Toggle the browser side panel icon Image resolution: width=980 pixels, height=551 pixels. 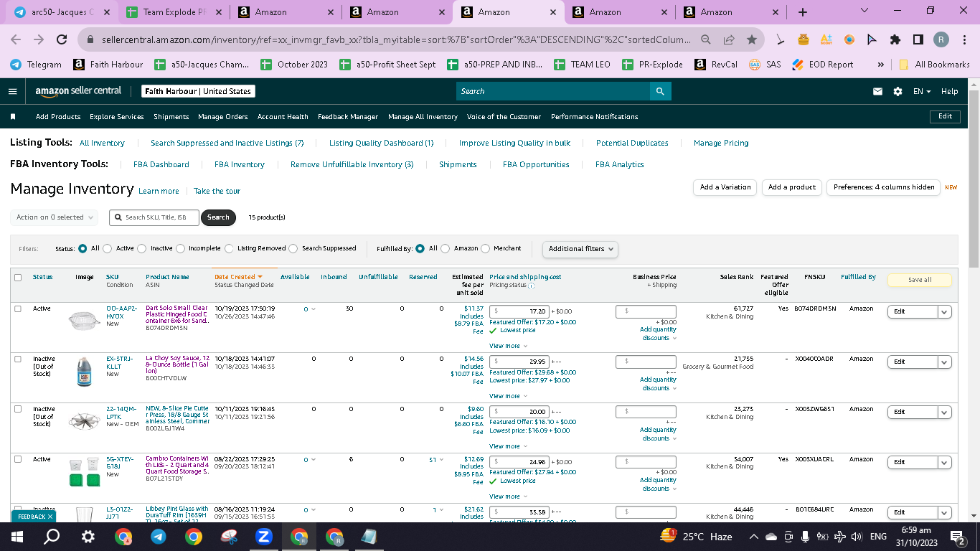point(918,39)
